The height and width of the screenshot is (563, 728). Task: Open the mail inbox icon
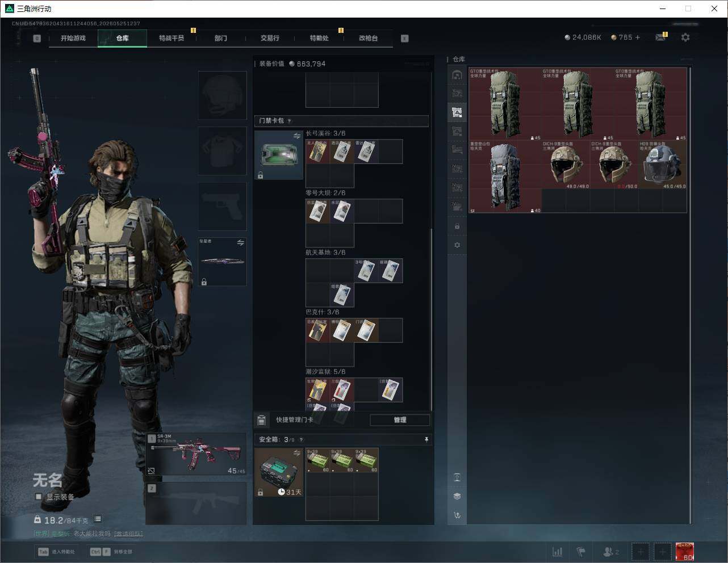tap(660, 37)
